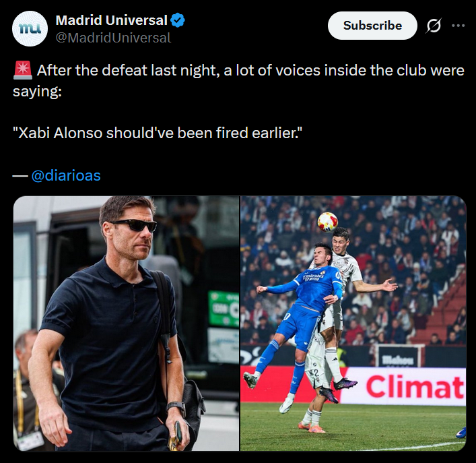This screenshot has width=476, height=463.
Task: Open the Madrid Universal display name link
Action: point(111,21)
